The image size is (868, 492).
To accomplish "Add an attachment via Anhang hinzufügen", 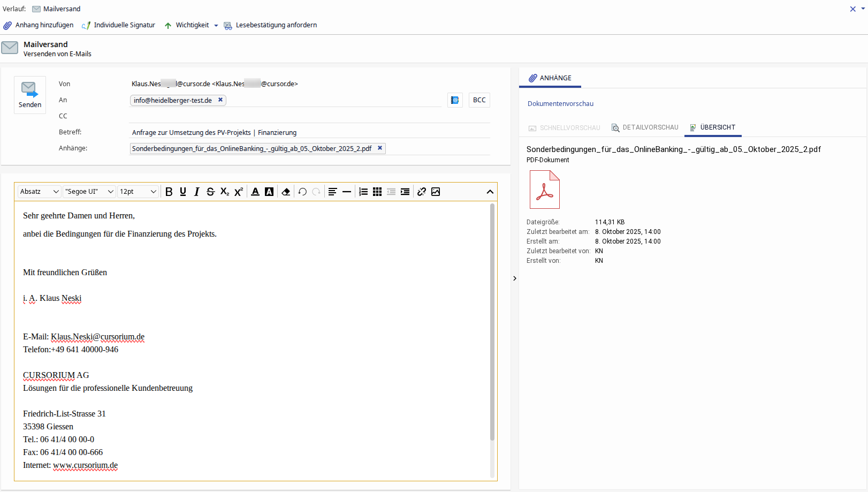I will (x=39, y=25).
